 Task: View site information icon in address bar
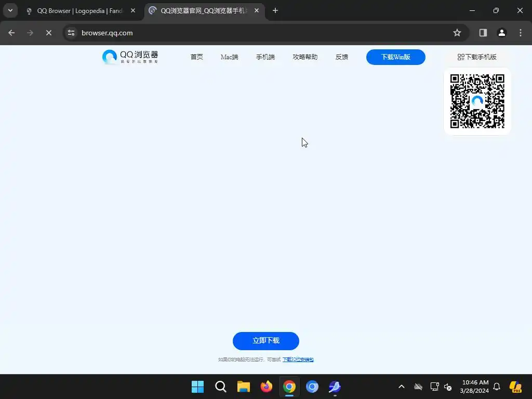tap(71, 33)
